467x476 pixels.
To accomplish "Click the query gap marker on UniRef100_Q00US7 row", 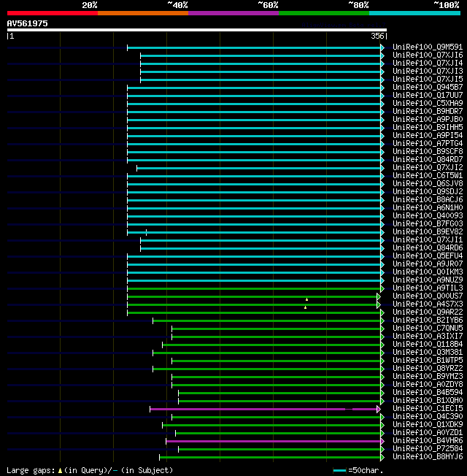I will click(306, 299).
